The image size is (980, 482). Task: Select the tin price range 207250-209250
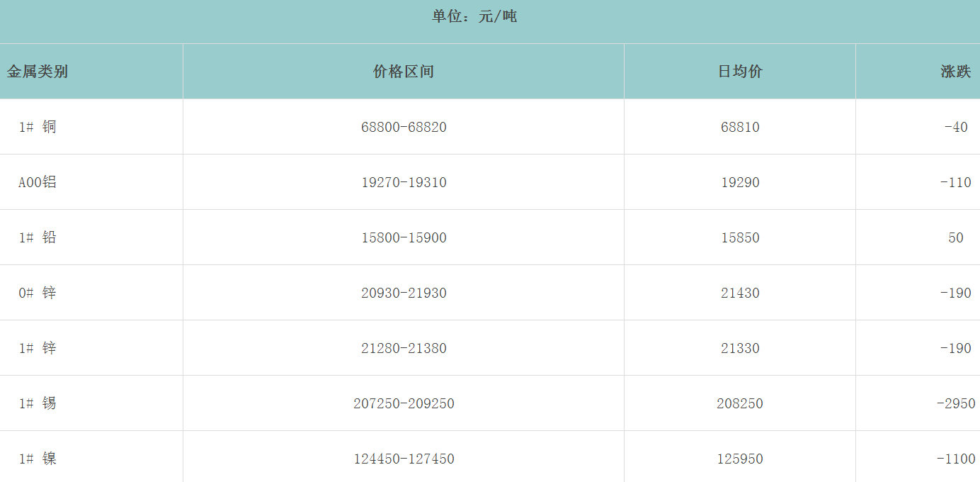[404, 404]
